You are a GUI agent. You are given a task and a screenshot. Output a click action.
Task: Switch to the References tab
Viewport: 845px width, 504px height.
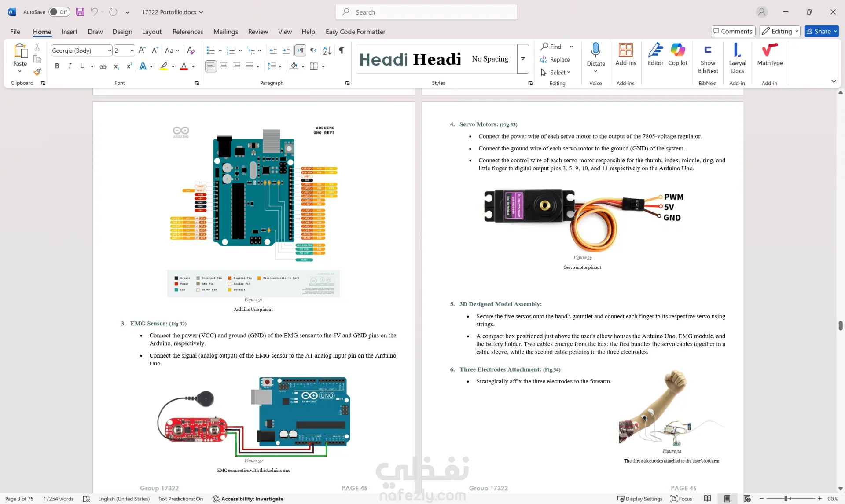click(x=187, y=32)
